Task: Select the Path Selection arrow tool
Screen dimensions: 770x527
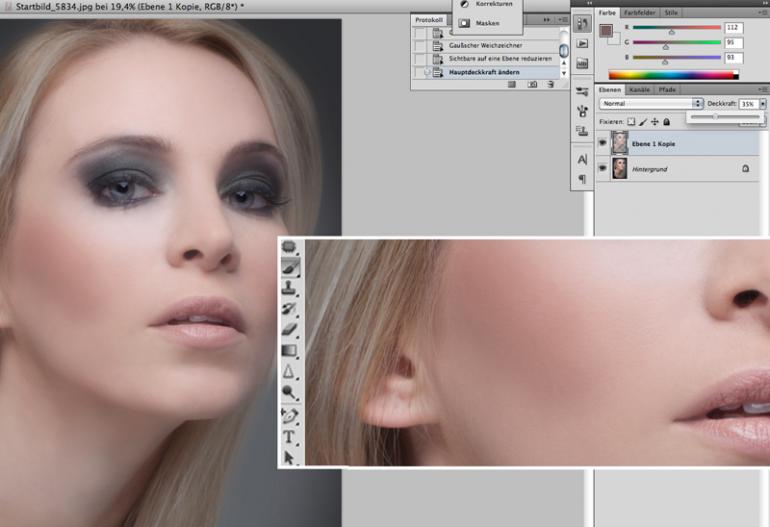Action: coord(290,457)
